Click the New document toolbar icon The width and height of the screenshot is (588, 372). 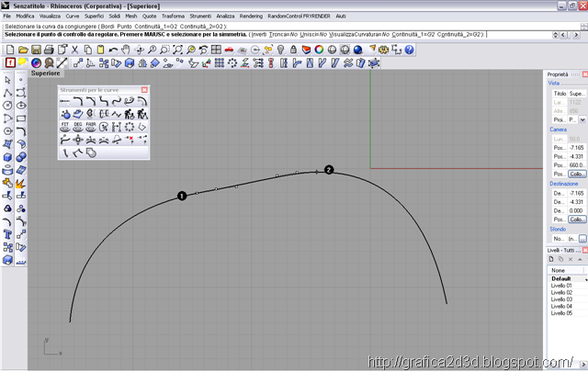(10, 49)
